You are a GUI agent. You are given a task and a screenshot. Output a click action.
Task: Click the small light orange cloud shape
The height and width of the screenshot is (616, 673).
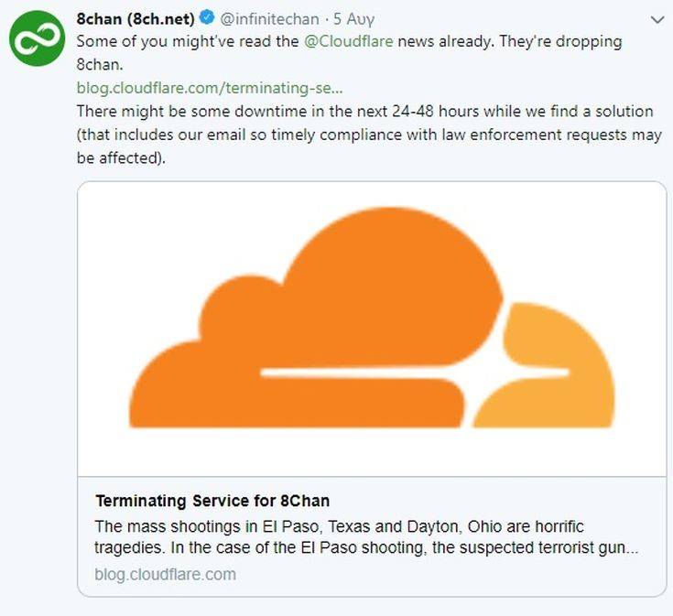[x=549, y=366]
